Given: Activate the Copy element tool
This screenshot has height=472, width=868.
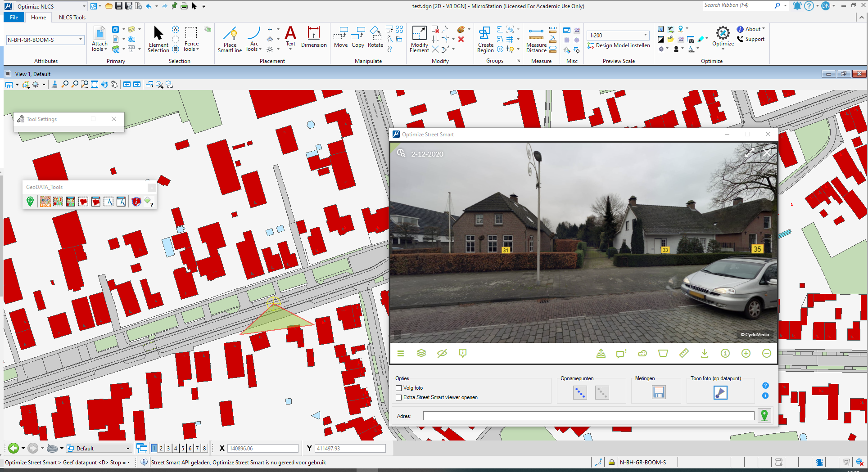Looking at the screenshot, I should 358,37.
